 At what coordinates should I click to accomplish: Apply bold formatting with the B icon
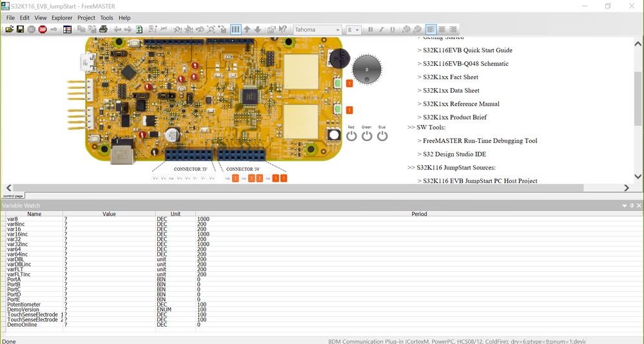[371, 30]
